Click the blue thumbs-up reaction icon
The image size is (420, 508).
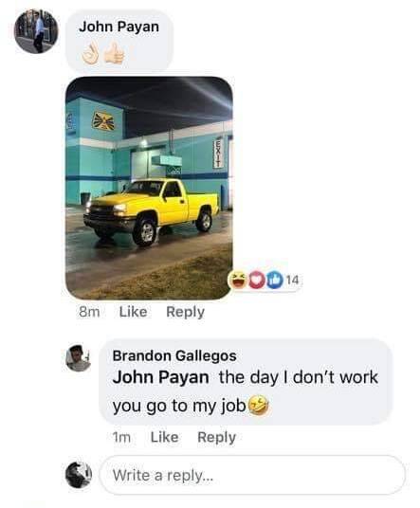tap(275, 281)
